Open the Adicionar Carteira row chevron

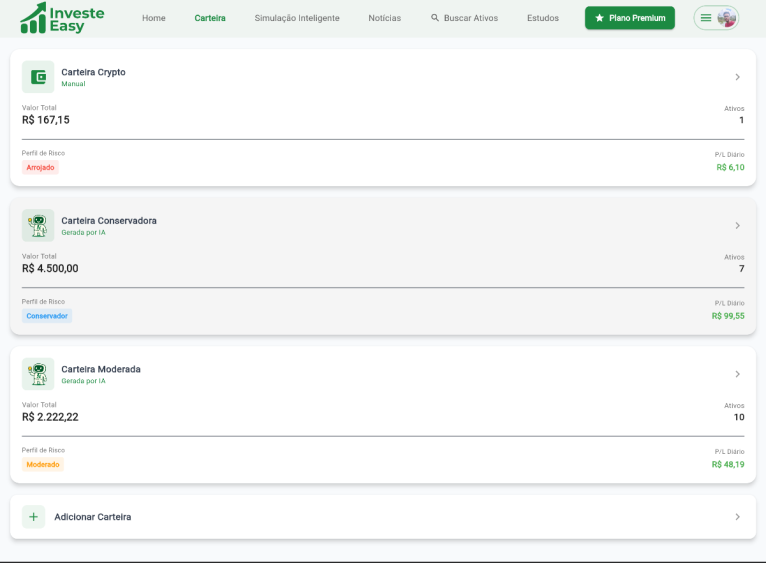[737, 517]
